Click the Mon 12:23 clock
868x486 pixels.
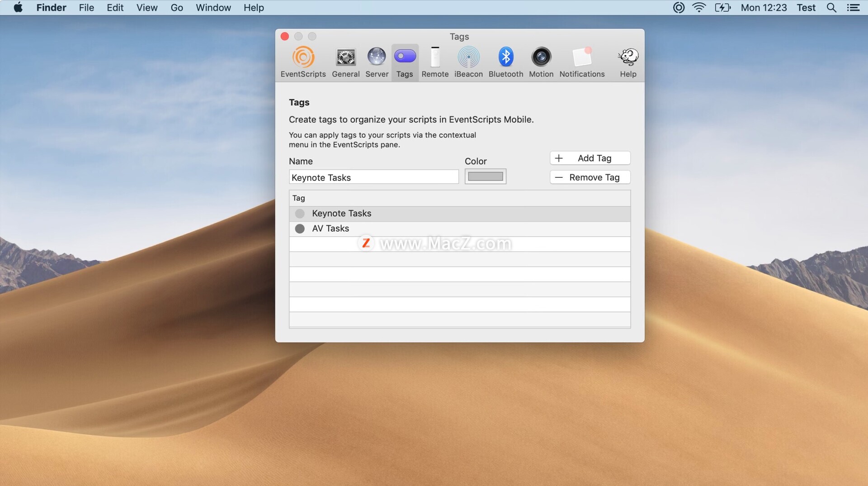tap(764, 8)
